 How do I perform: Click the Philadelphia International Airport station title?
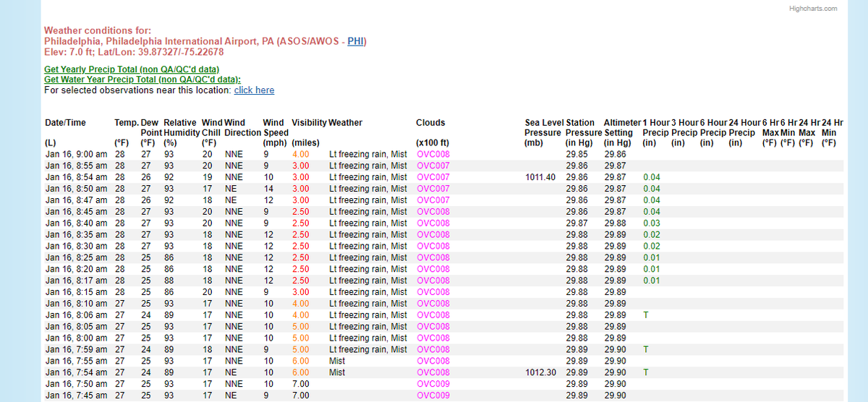point(205,41)
